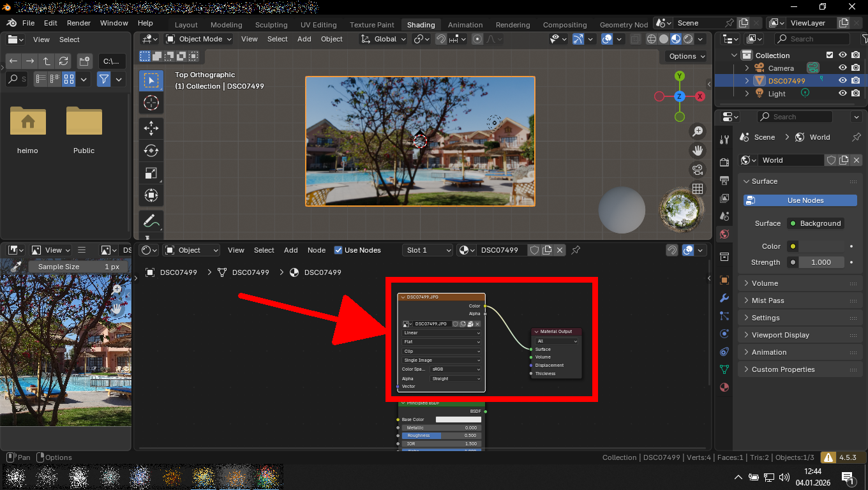
Task: Expand the Volume panel in World properties
Action: [765, 283]
